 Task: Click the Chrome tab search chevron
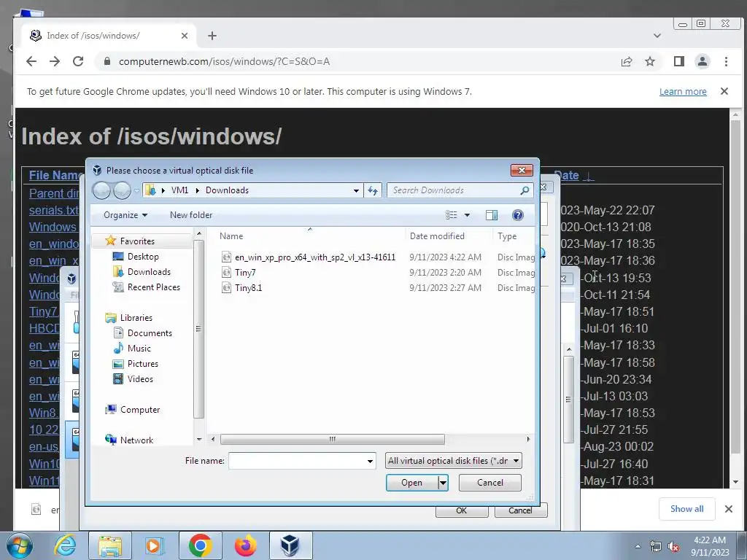[657, 36]
